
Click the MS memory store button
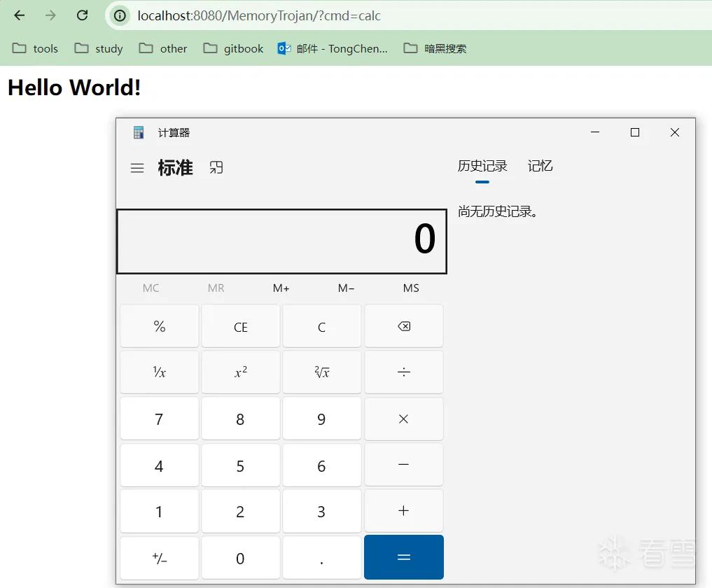click(411, 288)
